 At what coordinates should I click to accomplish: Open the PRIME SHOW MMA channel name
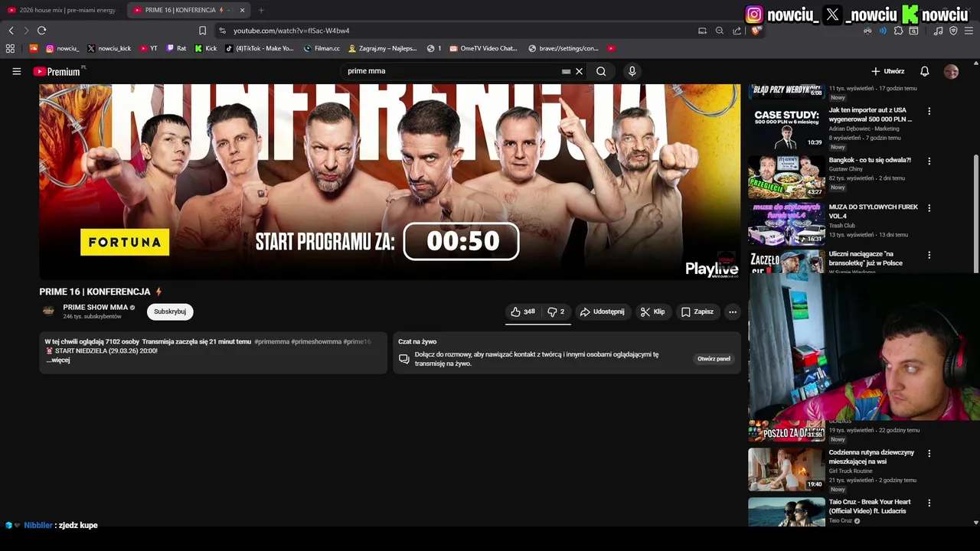click(x=96, y=307)
